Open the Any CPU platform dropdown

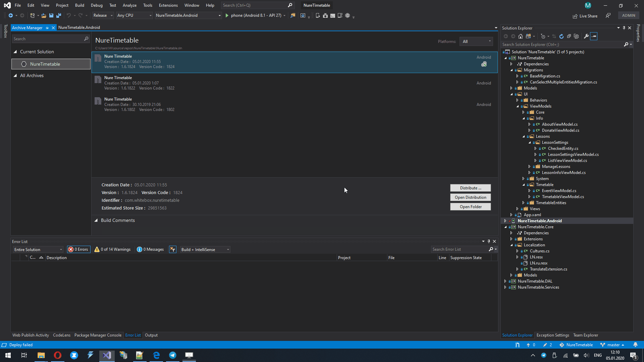[x=134, y=15]
